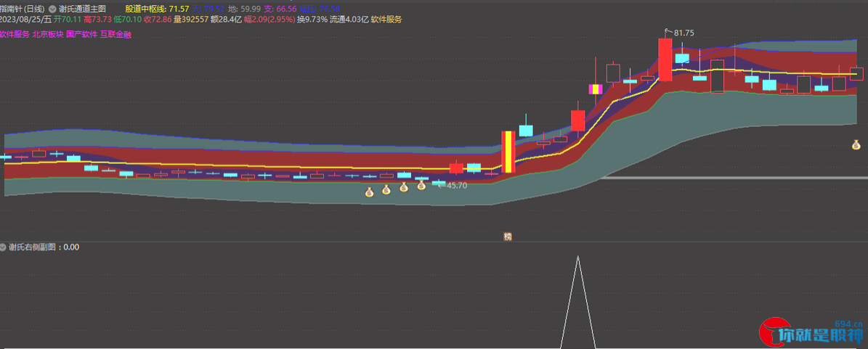Screen dimensions: 868x349
Task: Click the 81.75 high price label
Action: (684, 33)
